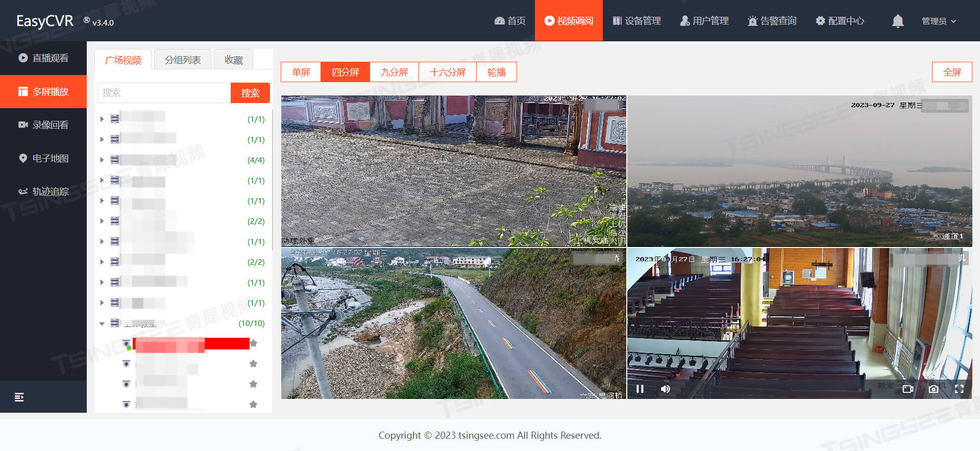Open the 管理员 user dropdown
The image size is (980, 451).
point(939,21)
